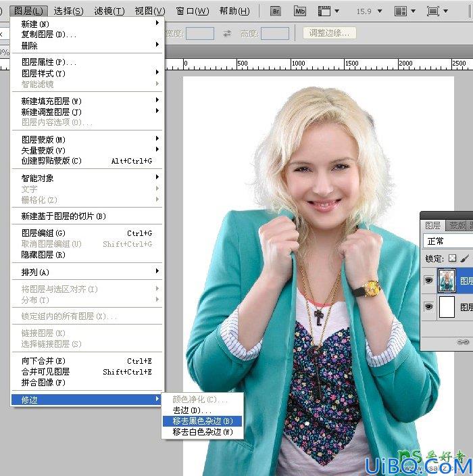
Task: Expand the 排列 (A) submenu
Action: click(86, 272)
